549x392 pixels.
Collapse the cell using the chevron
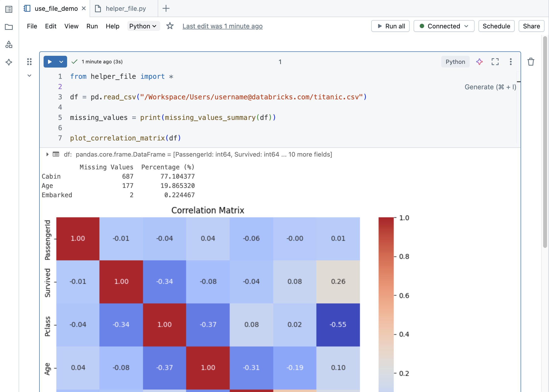point(29,76)
